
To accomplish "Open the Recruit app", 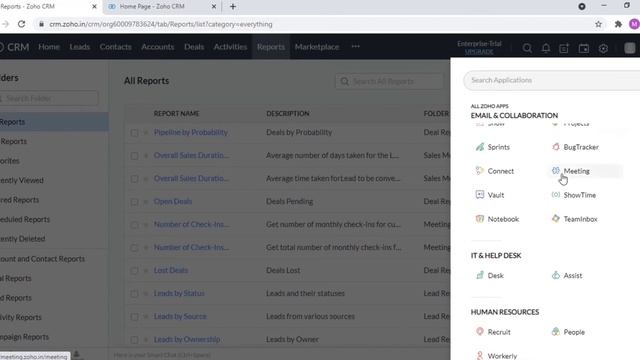I will point(493,332).
